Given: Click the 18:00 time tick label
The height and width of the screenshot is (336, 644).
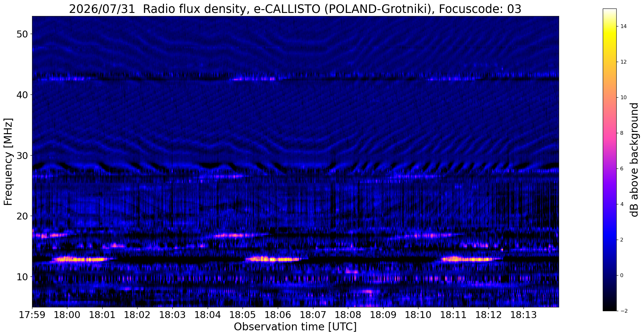Looking at the screenshot, I should (x=67, y=315).
